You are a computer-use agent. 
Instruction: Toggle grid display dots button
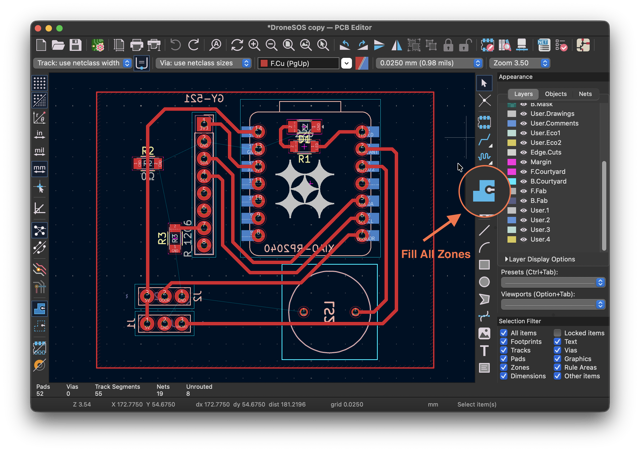(x=40, y=83)
